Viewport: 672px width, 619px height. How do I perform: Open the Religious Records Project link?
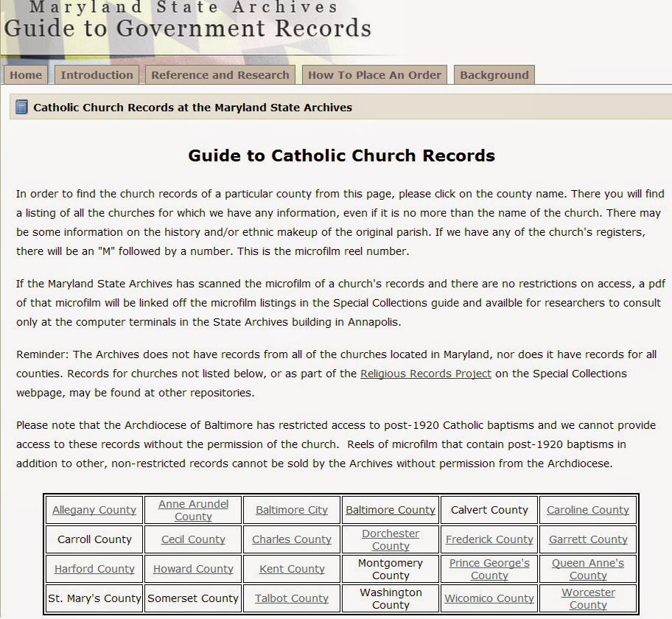pos(425,374)
